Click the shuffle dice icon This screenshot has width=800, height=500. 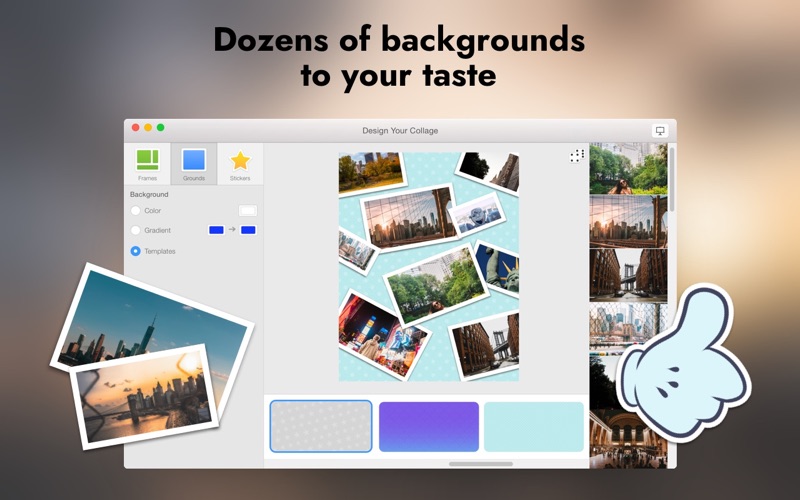(577, 156)
